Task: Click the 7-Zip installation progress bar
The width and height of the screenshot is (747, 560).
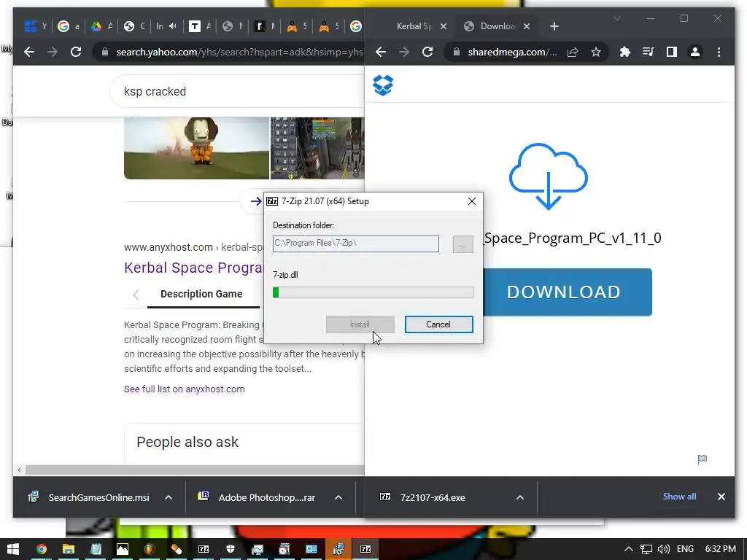Action: click(x=373, y=292)
